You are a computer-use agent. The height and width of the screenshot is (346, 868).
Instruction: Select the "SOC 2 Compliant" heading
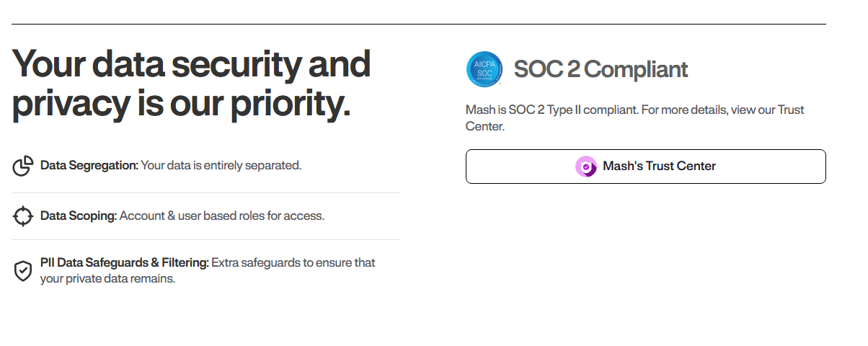click(601, 70)
